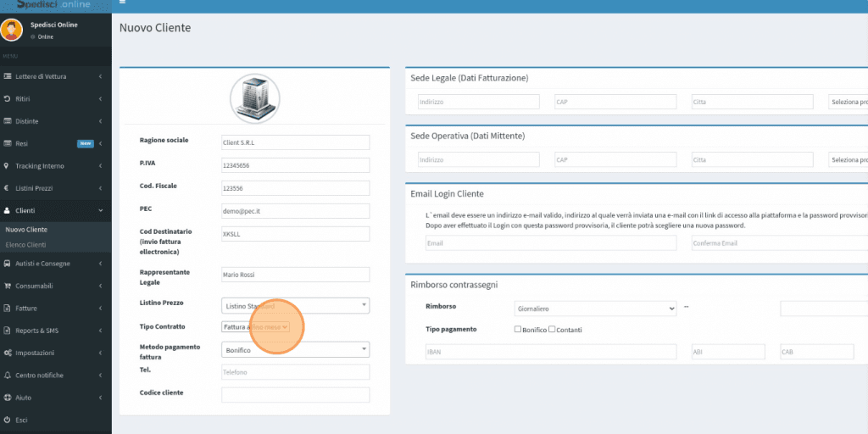The image size is (868, 434).
Task: Click the company building logo image
Action: click(254, 99)
